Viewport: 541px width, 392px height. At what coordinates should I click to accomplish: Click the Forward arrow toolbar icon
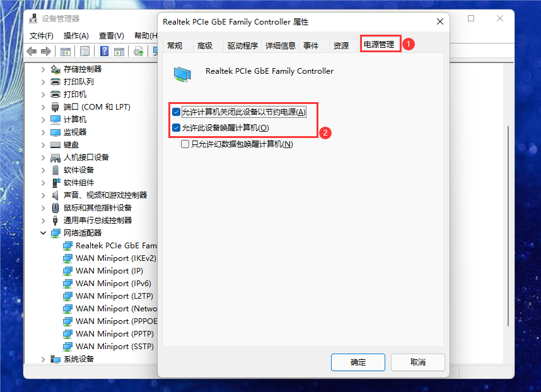click(x=46, y=52)
